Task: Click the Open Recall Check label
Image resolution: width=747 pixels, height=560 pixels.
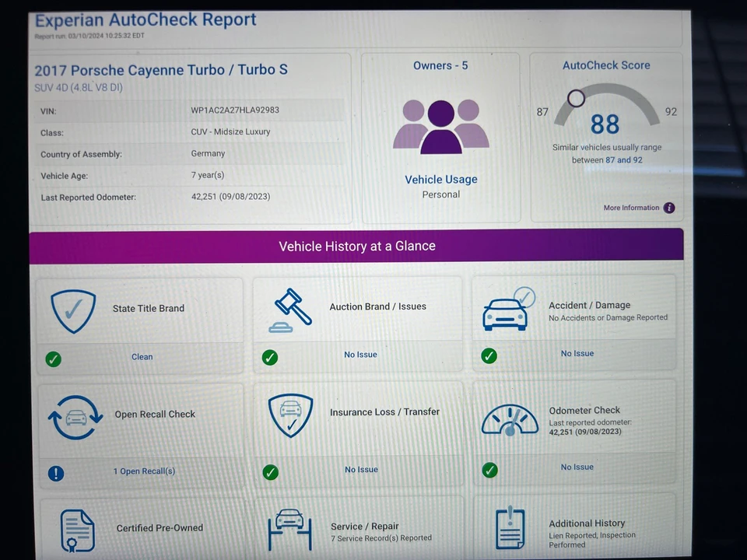Action: (x=155, y=415)
